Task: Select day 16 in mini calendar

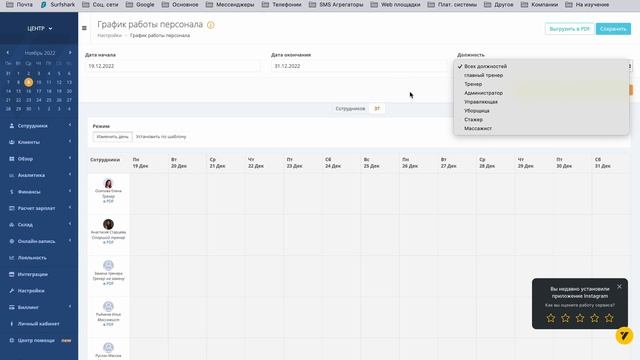Action: (x=28, y=91)
